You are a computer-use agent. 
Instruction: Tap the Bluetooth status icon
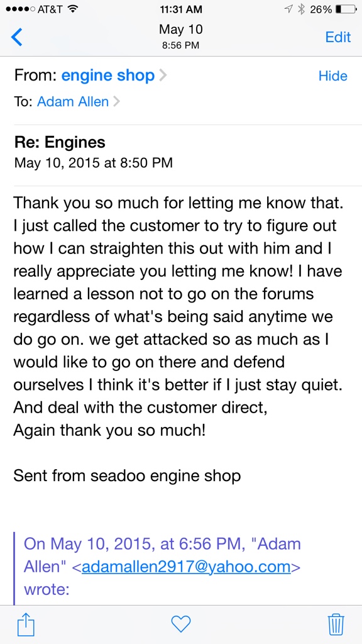(301, 9)
